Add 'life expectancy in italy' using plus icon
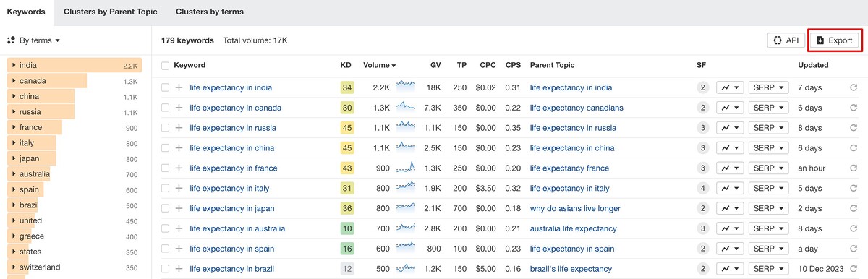 [x=179, y=189]
